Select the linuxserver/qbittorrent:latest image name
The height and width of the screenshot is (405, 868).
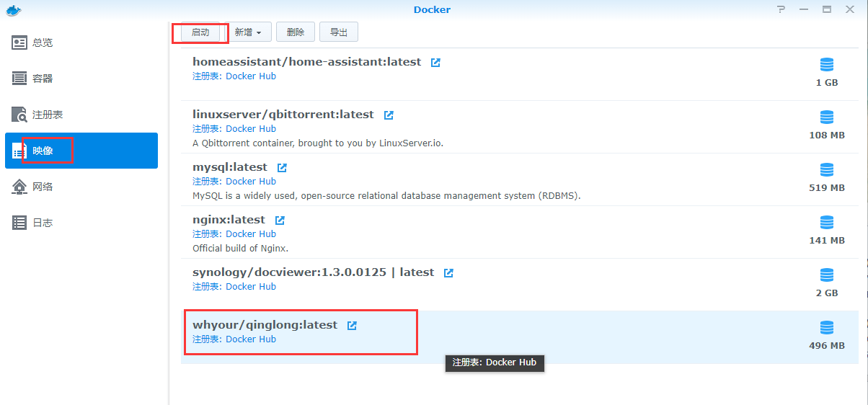coord(283,115)
